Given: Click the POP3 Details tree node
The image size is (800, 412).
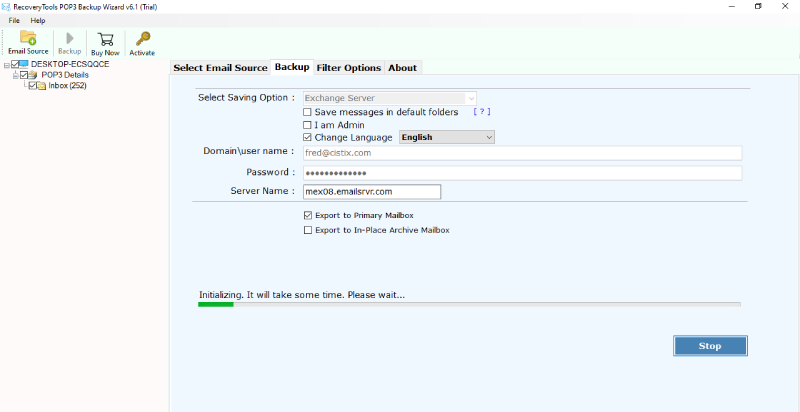Looking at the screenshot, I should point(65,75).
